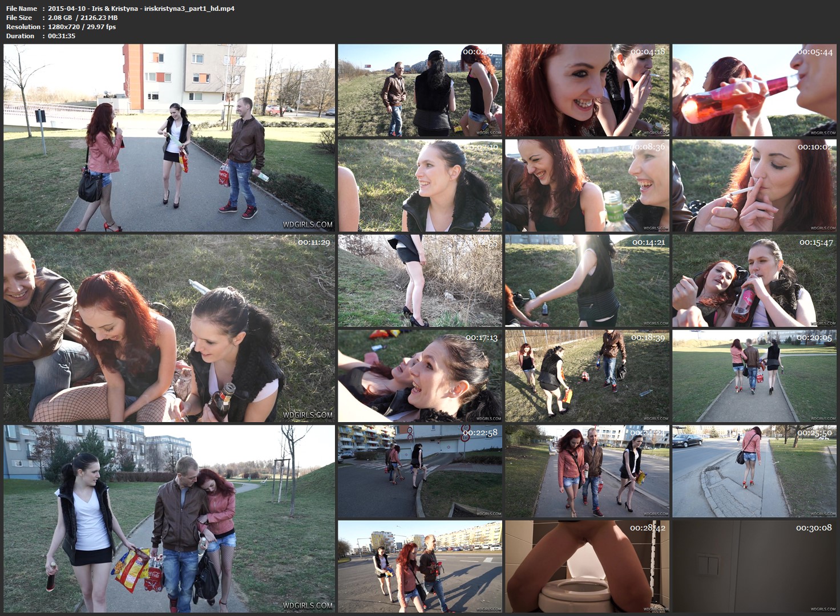
Task: Open the frame marked 00:15:47
Action: point(754,281)
